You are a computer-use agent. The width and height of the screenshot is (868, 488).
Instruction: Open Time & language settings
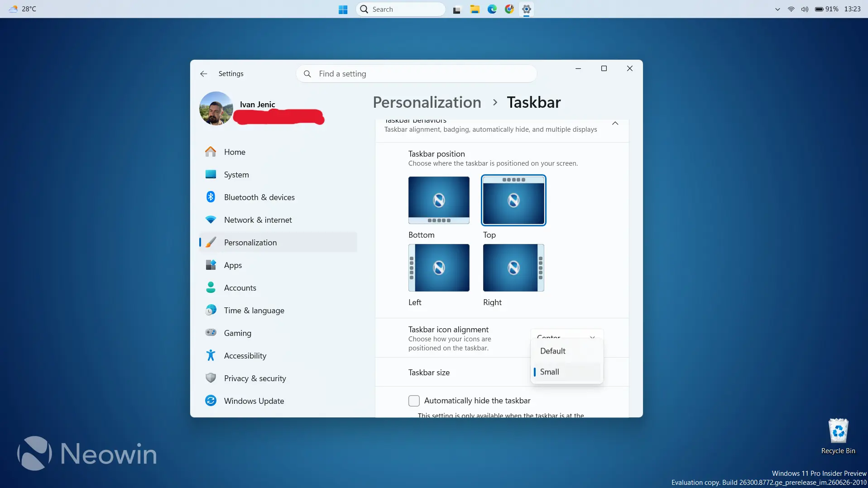click(x=278, y=311)
